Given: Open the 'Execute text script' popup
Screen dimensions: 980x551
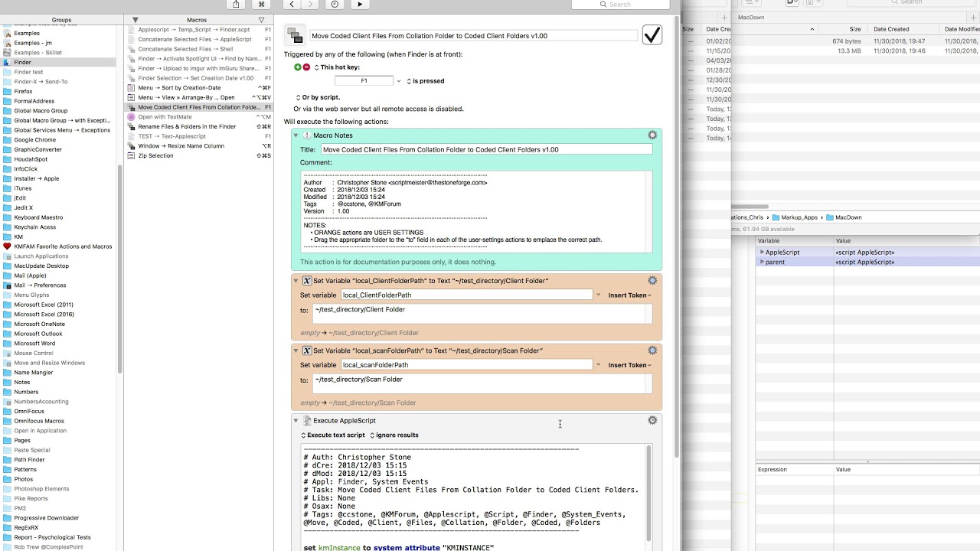Looking at the screenshot, I should pos(332,435).
